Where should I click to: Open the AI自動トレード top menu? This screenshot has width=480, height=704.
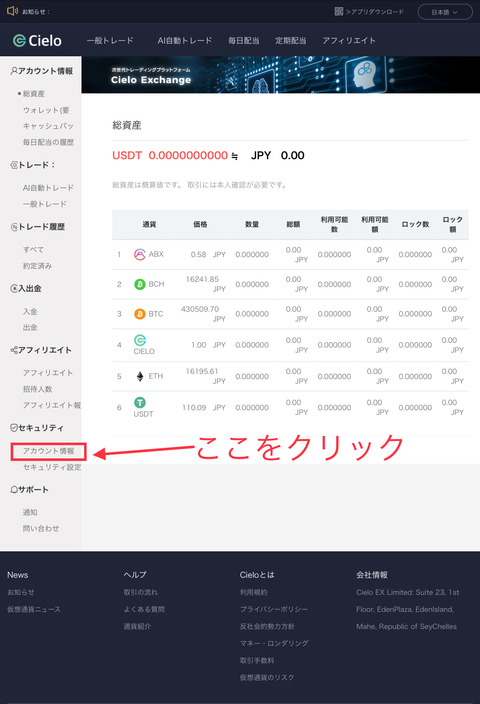point(185,40)
